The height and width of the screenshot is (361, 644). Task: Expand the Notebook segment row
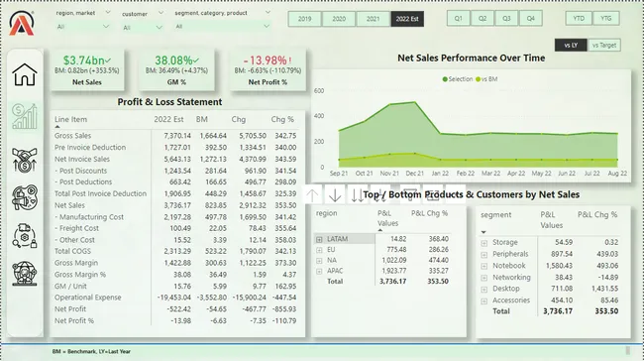(484, 266)
